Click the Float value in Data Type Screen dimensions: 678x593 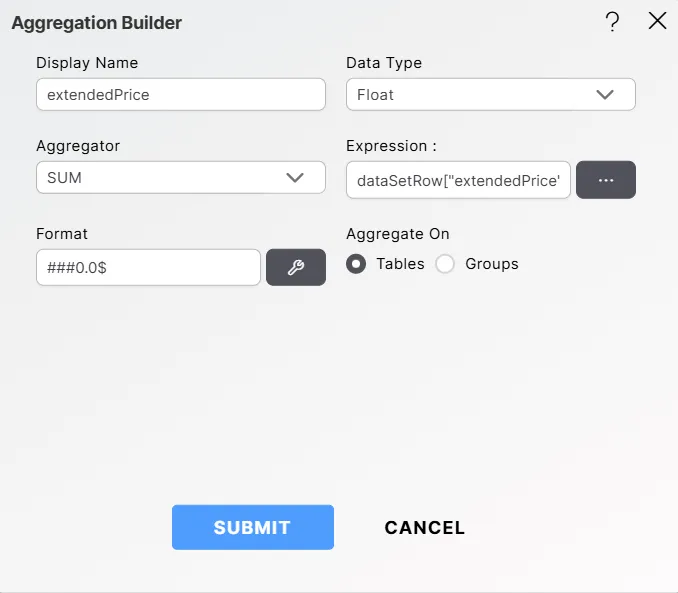[x=376, y=95]
